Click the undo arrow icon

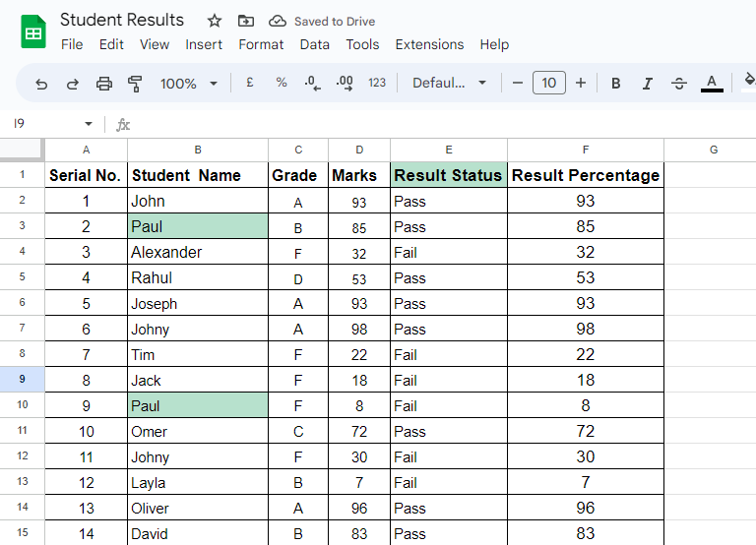[41, 84]
